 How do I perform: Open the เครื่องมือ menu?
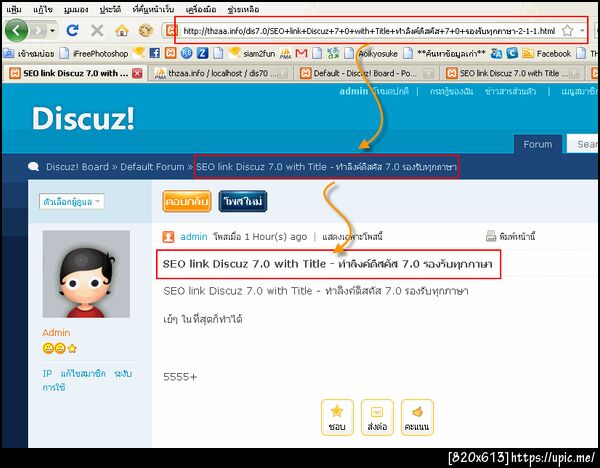coord(201,9)
